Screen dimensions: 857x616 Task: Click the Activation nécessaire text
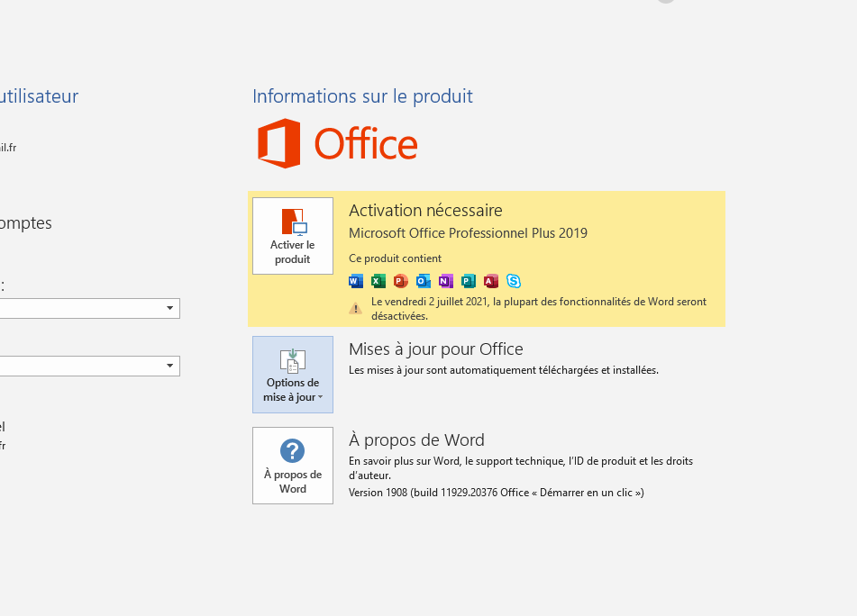coord(425,210)
